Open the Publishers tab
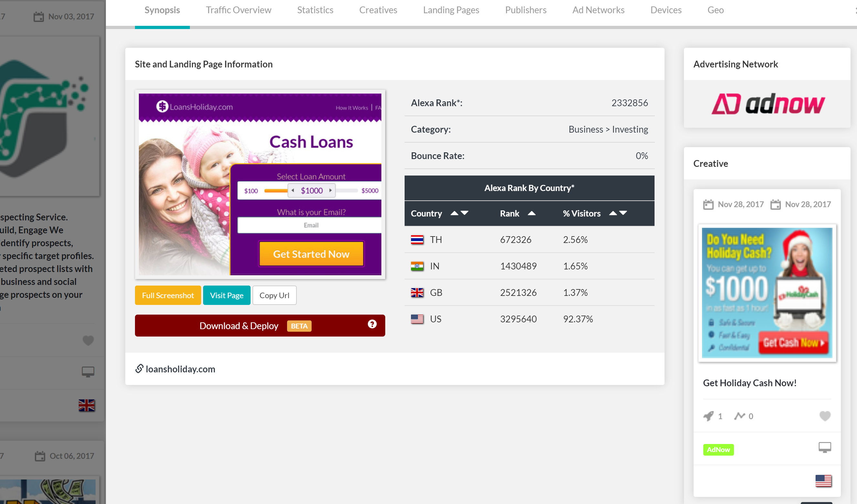The image size is (857, 504). pos(525,10)
